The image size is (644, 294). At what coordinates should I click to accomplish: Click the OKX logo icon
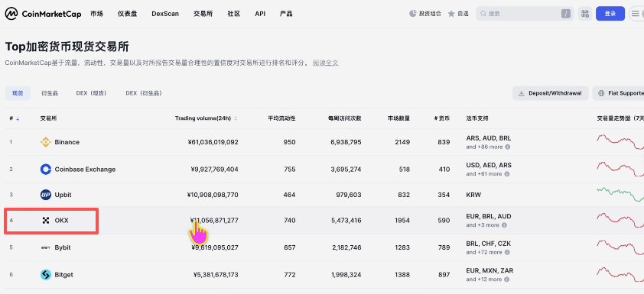tap(46, 221)
